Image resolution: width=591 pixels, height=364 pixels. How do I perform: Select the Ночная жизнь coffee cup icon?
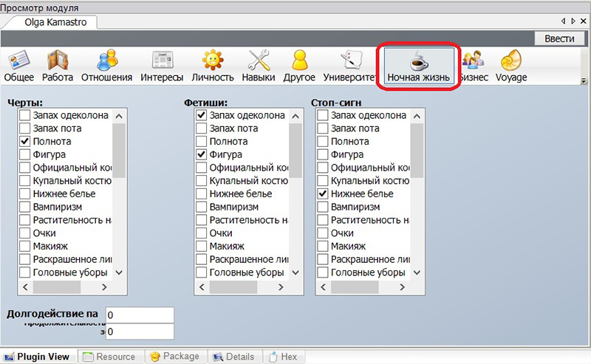click(419, 61)
